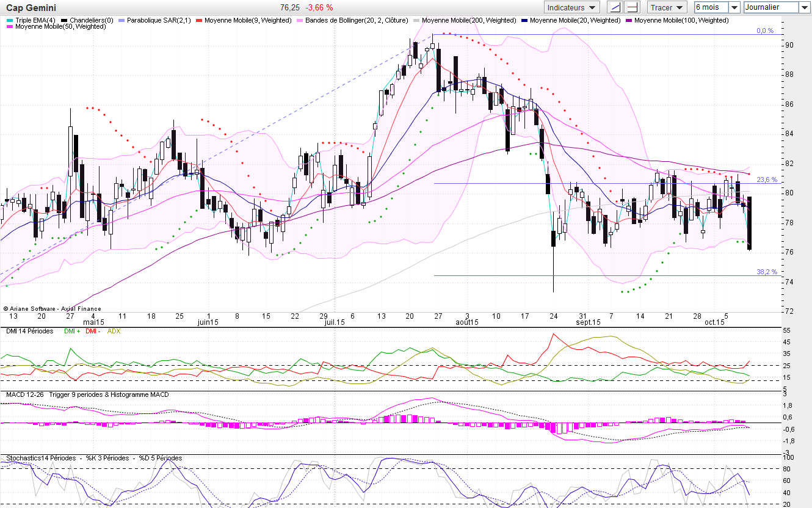Open the Indicateurs dropdown menu

[571, 7]
